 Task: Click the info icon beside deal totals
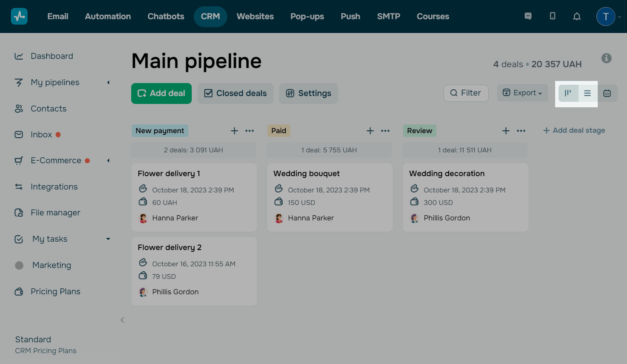(606, 58)
